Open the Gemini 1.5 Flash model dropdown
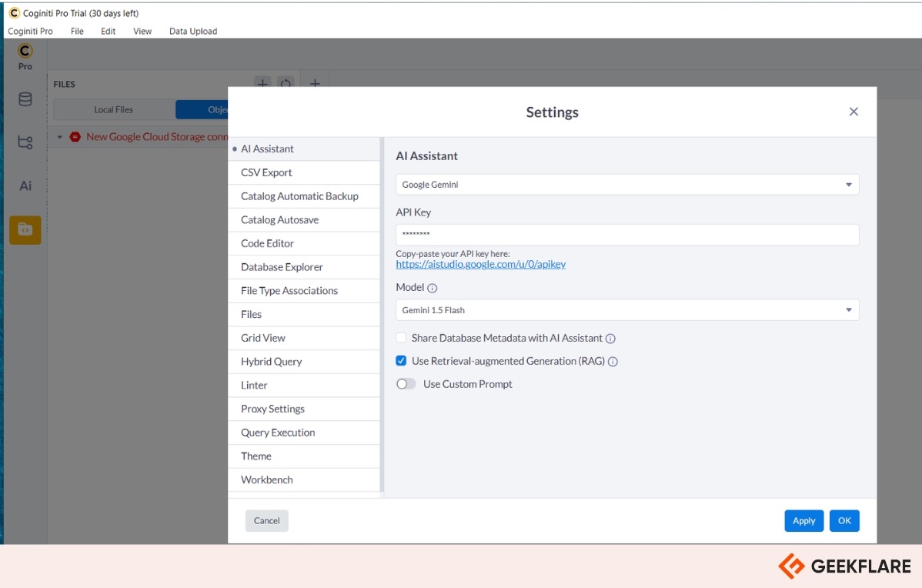Image resolution: width=922 pixels, height=588 pixels. [627, 310]
